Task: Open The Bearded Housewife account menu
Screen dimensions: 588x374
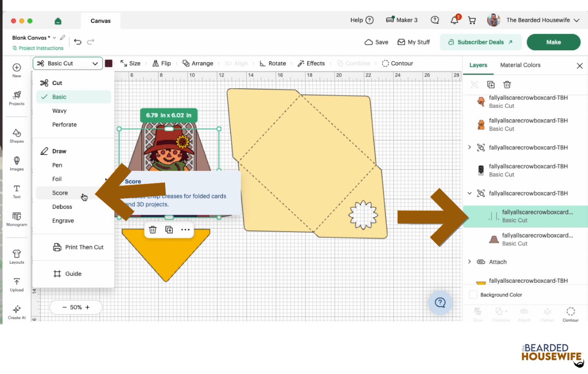Action: (x=534, y=20)
